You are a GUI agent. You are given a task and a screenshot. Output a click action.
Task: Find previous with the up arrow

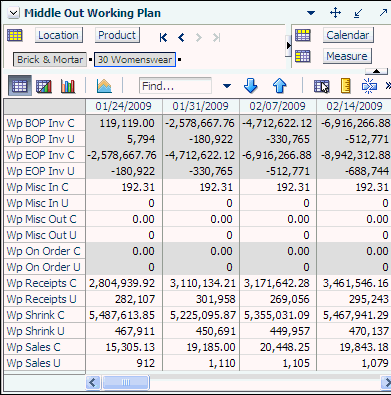point(280,86)
